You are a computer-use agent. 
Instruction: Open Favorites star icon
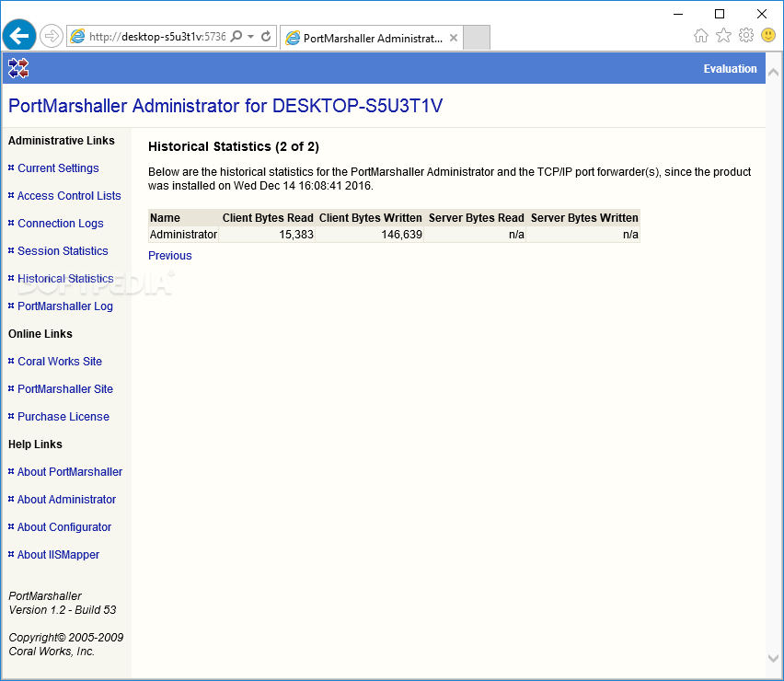coord(723,36)
